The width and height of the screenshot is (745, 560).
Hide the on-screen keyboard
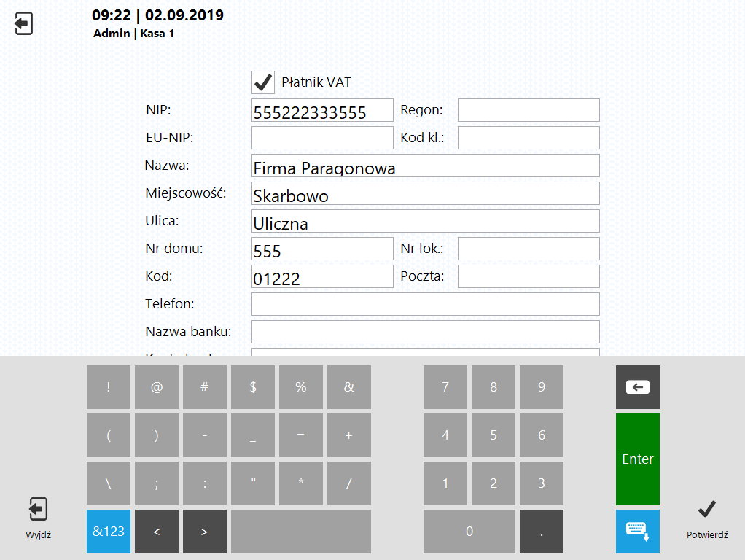pyautogui.click(x=637, y=532)
